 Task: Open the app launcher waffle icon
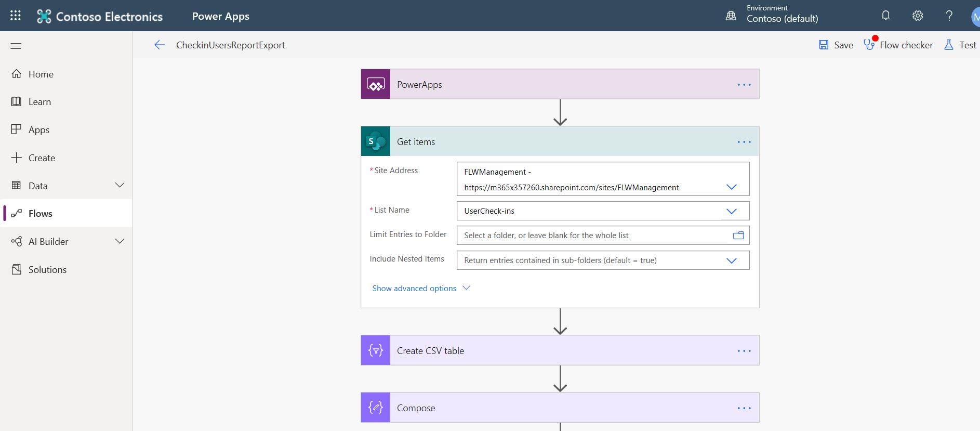16,16
